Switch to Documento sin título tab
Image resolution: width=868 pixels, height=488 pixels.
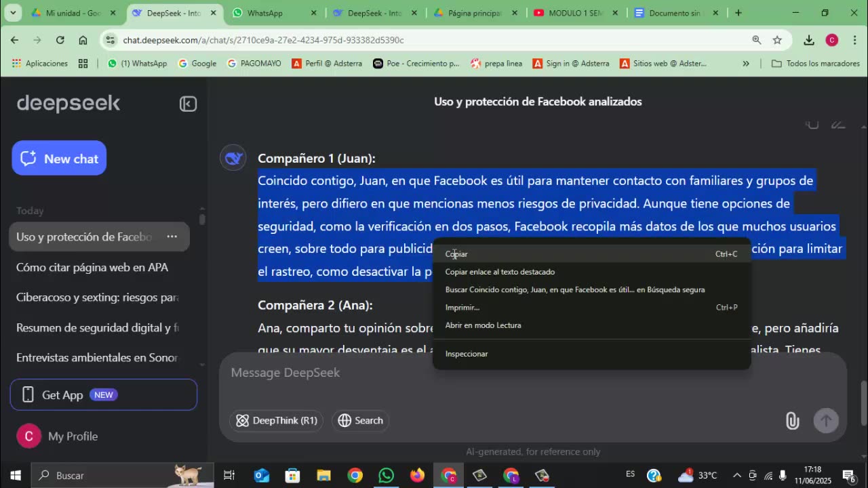click(676, 13)
